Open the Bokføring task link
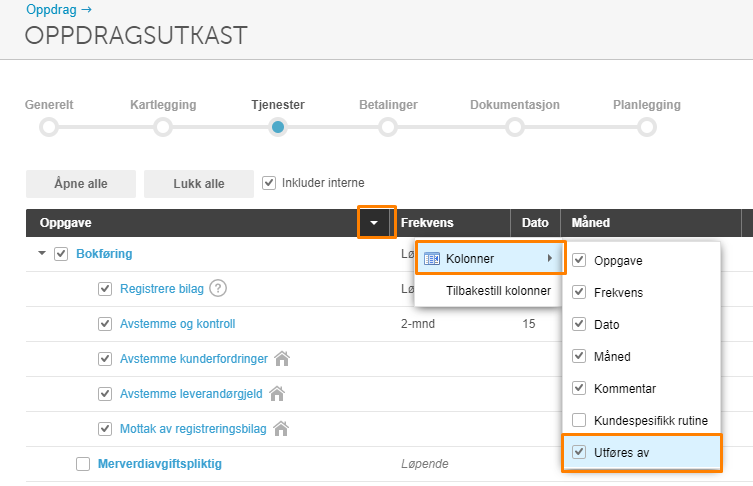753x486 pixels. (x=104, y=254)
